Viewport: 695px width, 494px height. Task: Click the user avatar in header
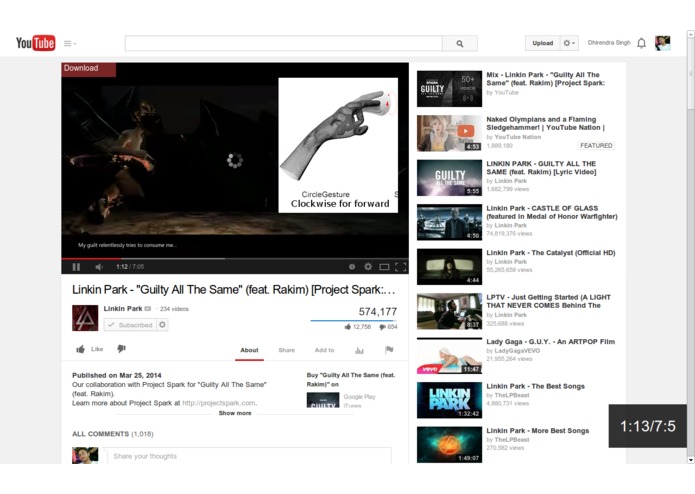pos(663,43)
